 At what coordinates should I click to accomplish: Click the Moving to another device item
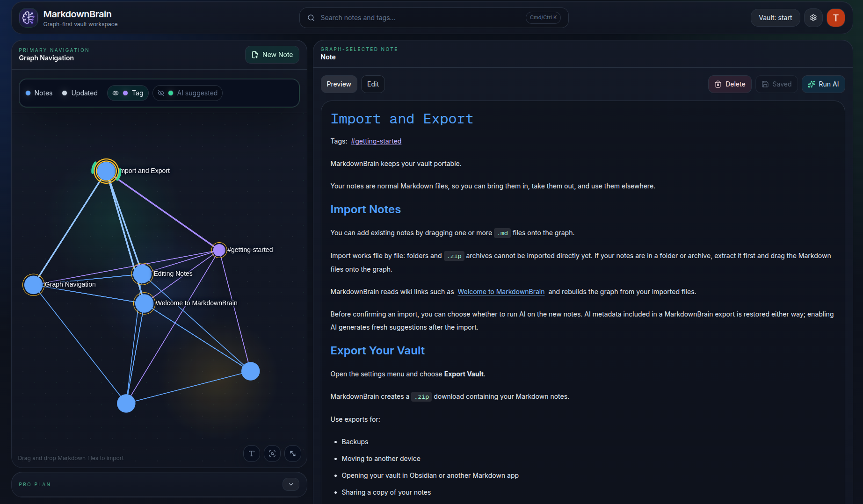(381, 459)
